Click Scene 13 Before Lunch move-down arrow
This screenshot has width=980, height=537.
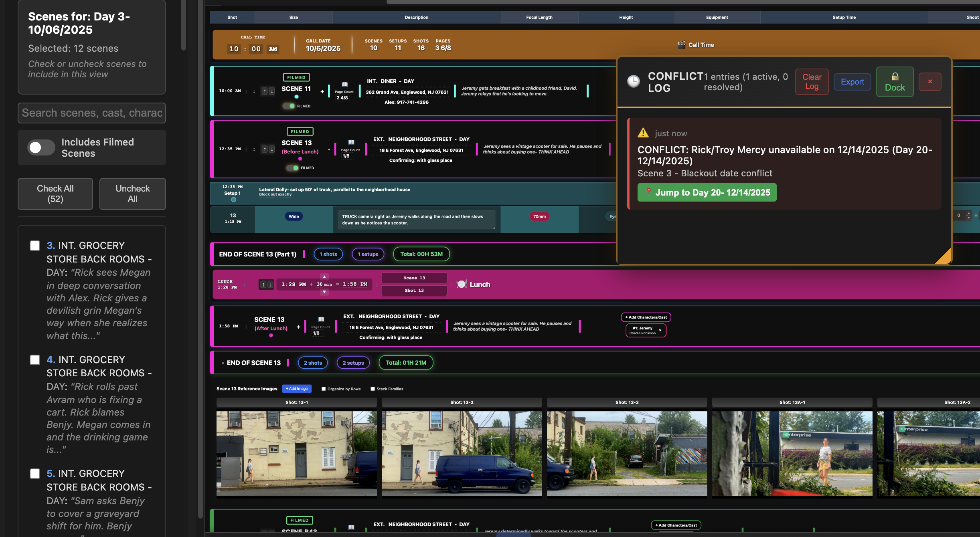click(272, 149)
